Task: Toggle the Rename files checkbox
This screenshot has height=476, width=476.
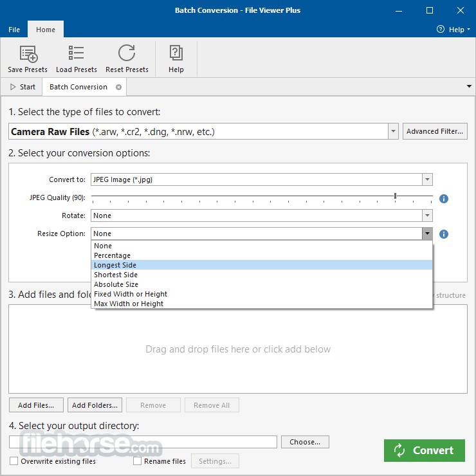Action: tap(138, 461)
